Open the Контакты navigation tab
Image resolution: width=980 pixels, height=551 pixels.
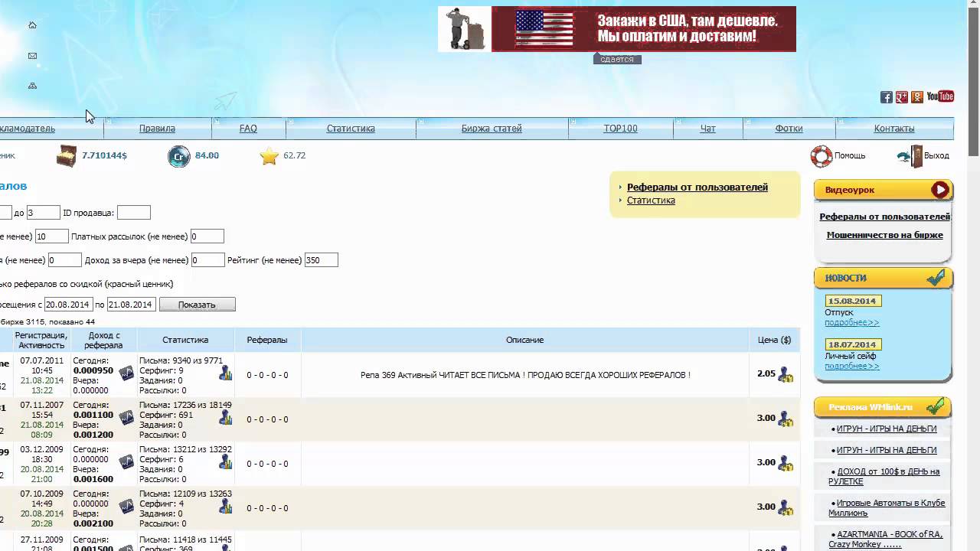click(x=894, y=129)
